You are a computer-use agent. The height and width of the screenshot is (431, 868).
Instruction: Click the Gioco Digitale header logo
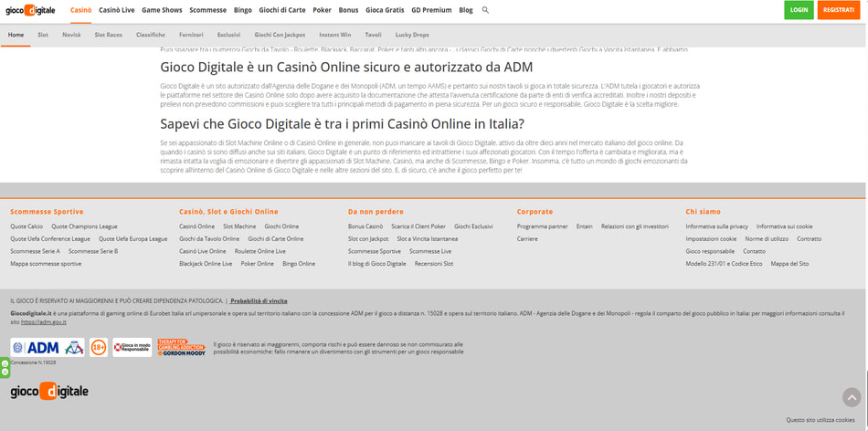[x=30, y=11]
